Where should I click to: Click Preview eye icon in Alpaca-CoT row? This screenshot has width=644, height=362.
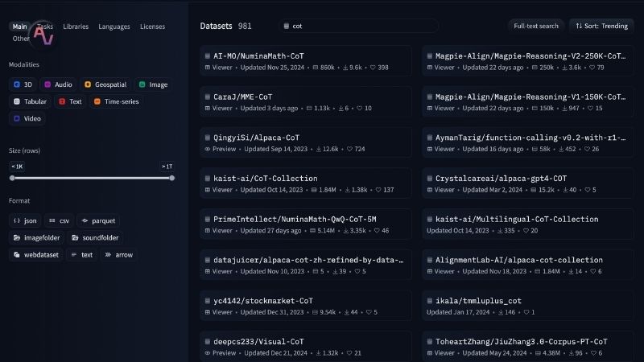tap(208, 149)
